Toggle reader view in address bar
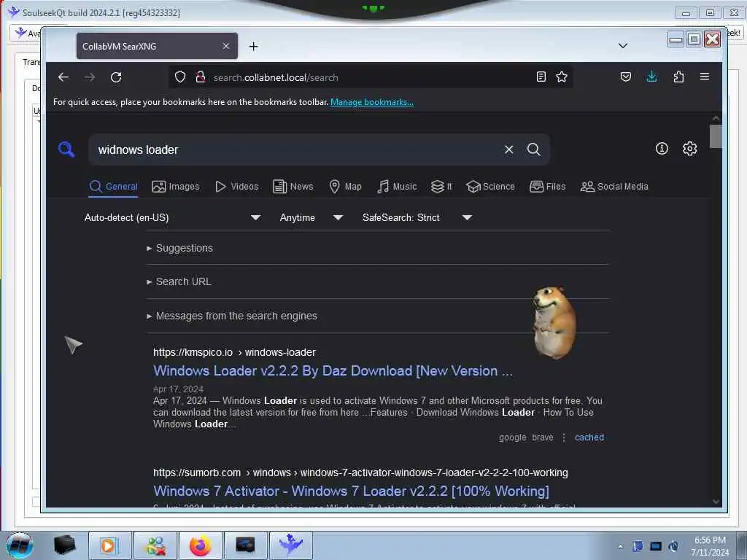Image resolution: width=747 pixels, height=560 pixels. point(541,77)
